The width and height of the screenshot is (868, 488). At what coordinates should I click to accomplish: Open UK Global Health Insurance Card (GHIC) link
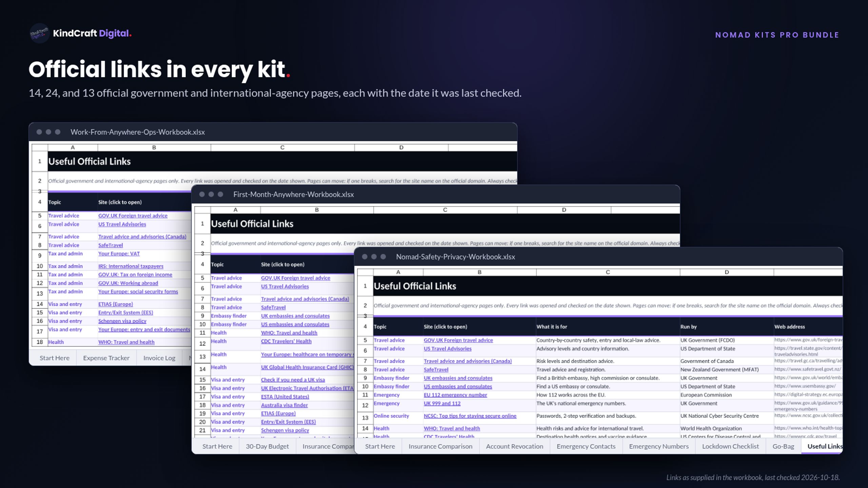pyautogui.click(x=307, y=367)
